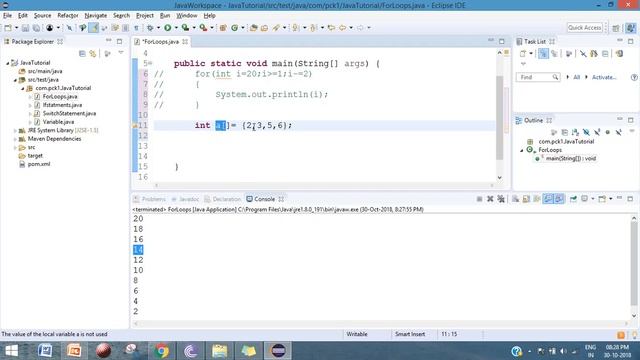Viewport: 640px width, 360px height.
Task: Click the Windows Start button on the taskbar
Action: pyautogui.click(x=11, y=351)
